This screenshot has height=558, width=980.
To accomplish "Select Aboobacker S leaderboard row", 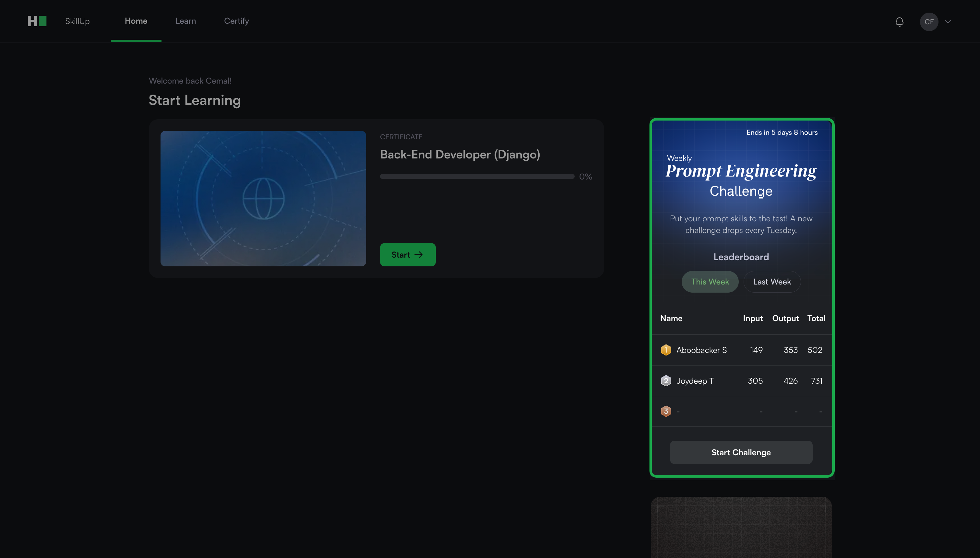I will click(701, 350).
